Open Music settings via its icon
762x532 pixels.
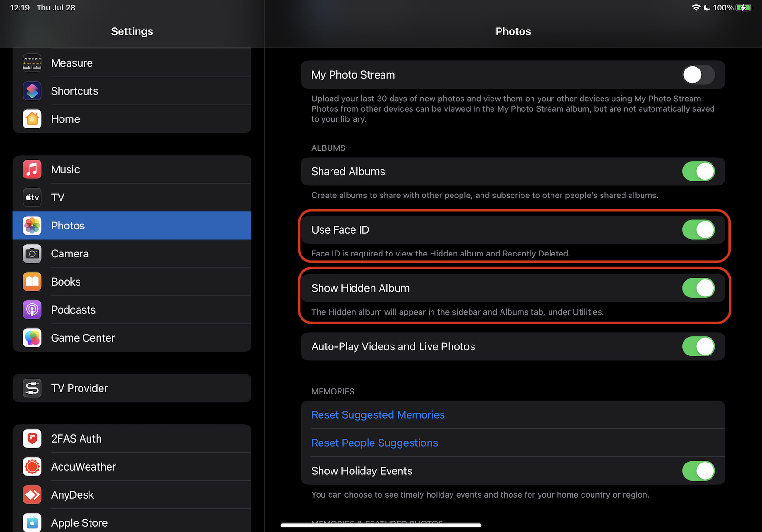point(32,169)
